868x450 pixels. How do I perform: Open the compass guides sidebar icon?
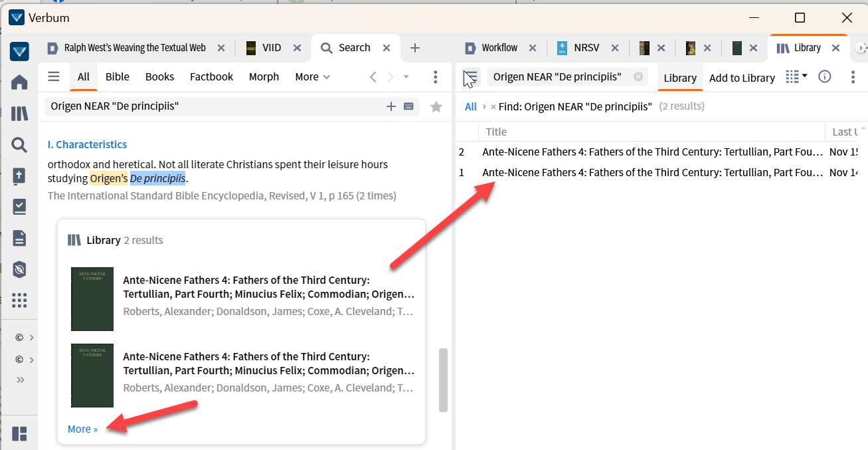[19, 269]
